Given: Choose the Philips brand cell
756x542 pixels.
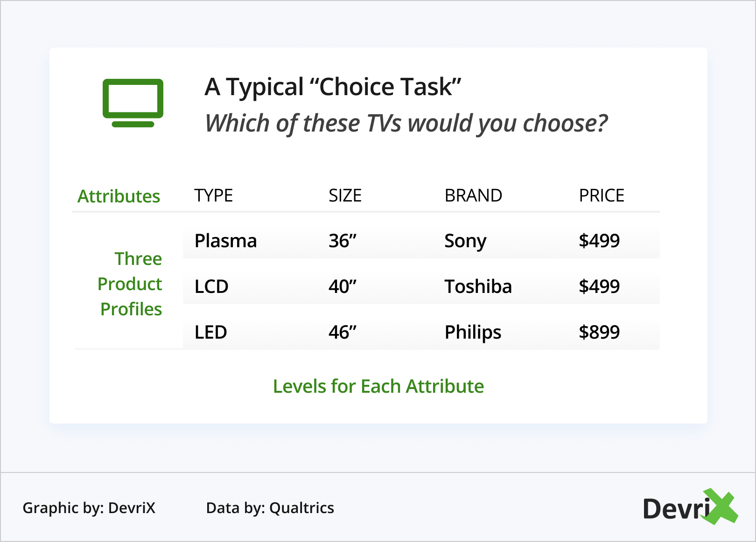Looking at the screenshot, I should click(x=473, y=332).
